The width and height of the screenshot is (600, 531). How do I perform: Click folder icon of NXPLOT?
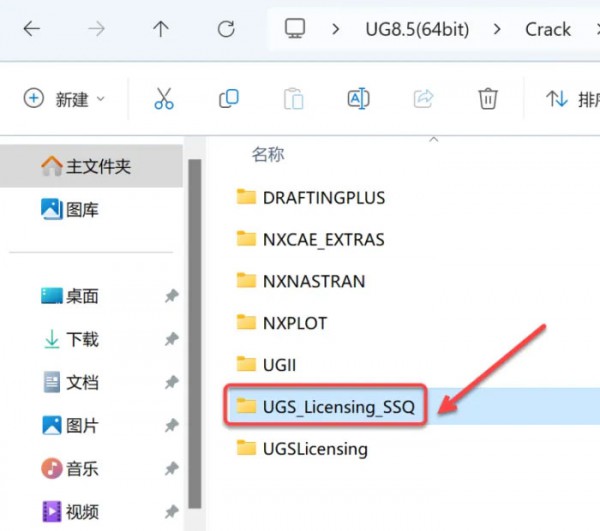[246, 323]
